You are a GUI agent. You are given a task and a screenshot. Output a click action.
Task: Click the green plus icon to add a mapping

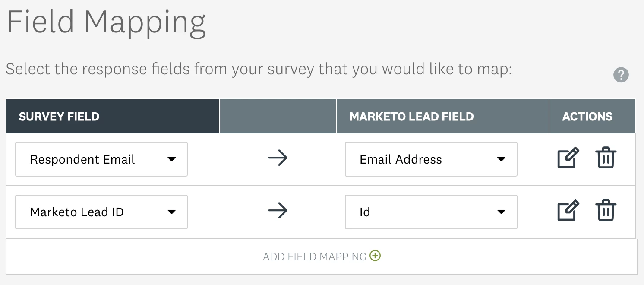pyautogui.click(x=376, y=256)
